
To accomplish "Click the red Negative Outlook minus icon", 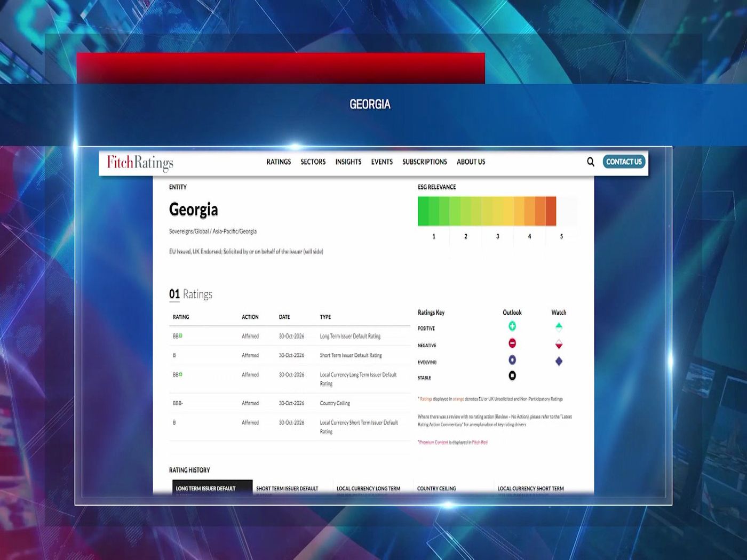I will 512,343.
